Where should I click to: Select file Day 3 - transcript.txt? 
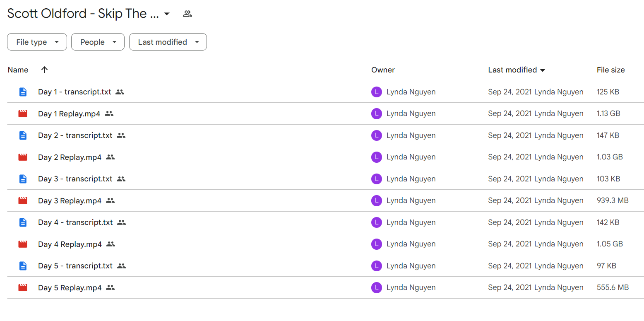point(75,179)
